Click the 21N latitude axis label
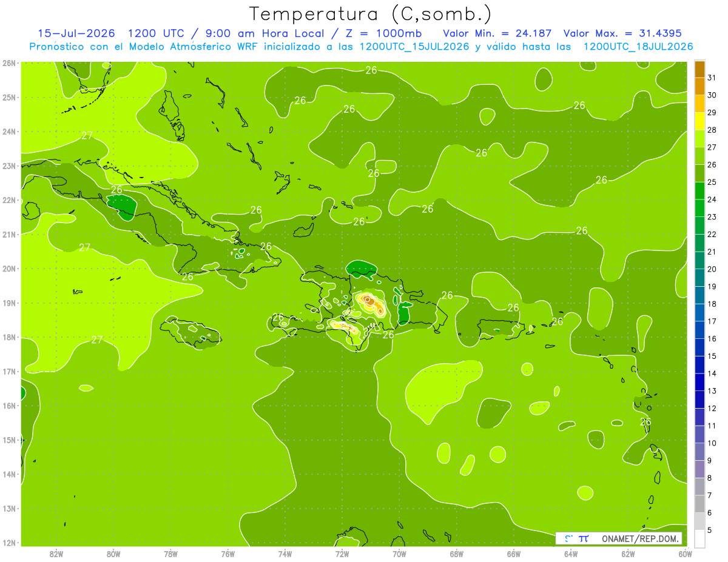The height and width of the screenshot is (562, 728). pyautogui.click(x=8, y=234)
